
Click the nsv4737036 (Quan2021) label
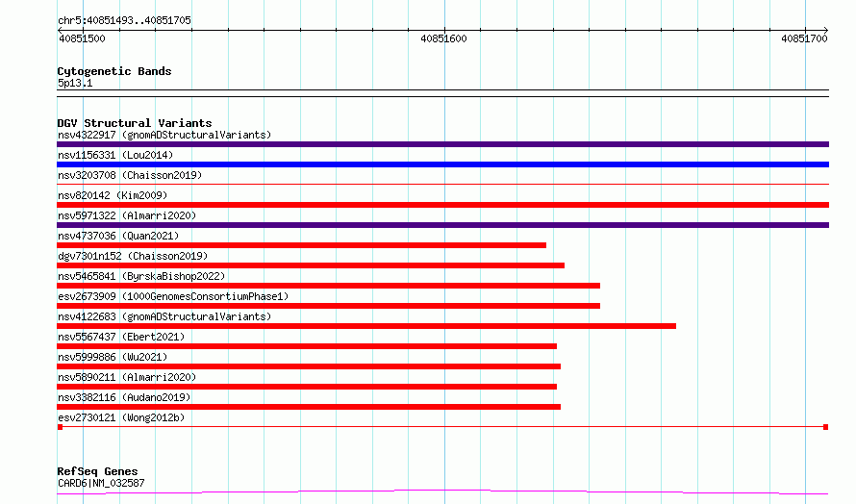(118, 236)
